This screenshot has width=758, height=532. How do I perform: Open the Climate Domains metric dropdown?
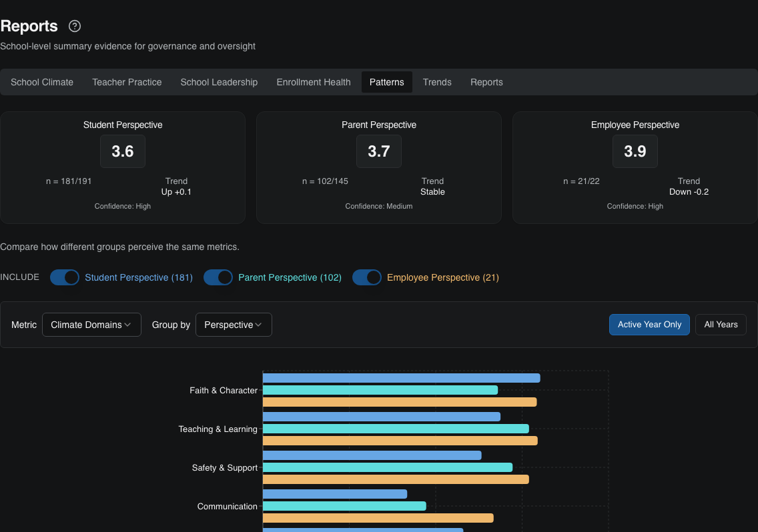pos(91,325)
